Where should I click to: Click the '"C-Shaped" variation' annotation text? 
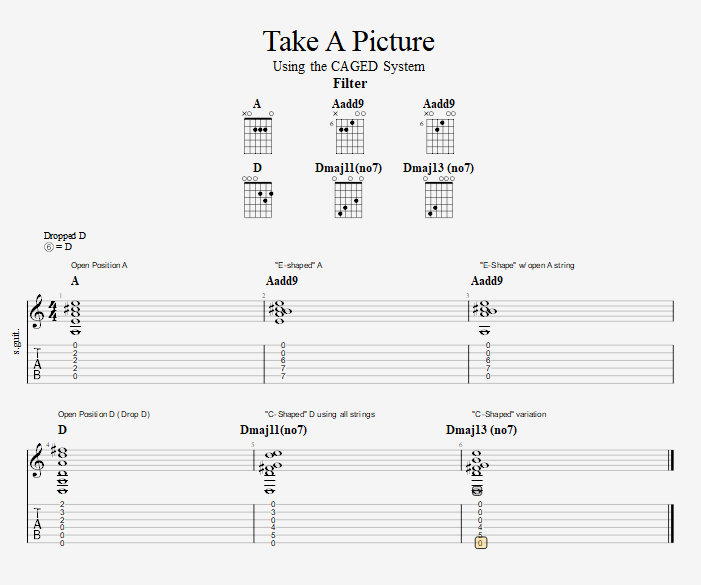(509, 414)
